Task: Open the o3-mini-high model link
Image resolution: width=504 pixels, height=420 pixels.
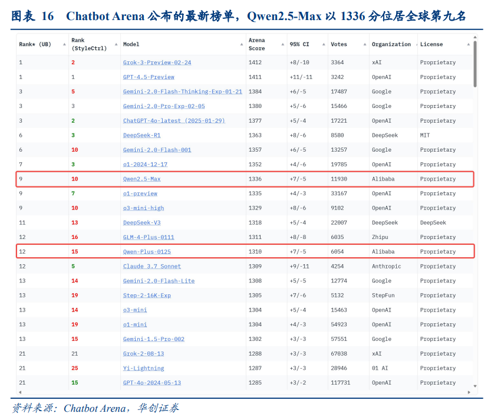Action: click(x=143, y=208)
